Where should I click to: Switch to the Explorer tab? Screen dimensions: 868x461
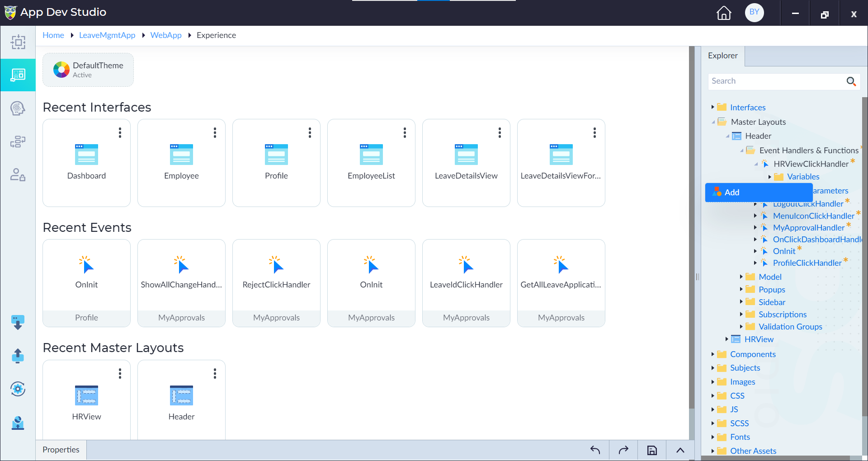pos(722,56)
